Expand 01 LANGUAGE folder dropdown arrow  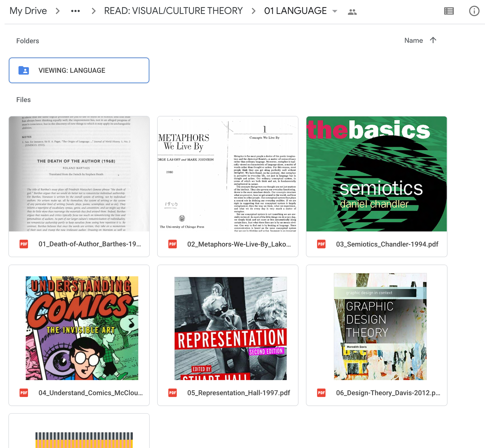click(x=335, y=11)
